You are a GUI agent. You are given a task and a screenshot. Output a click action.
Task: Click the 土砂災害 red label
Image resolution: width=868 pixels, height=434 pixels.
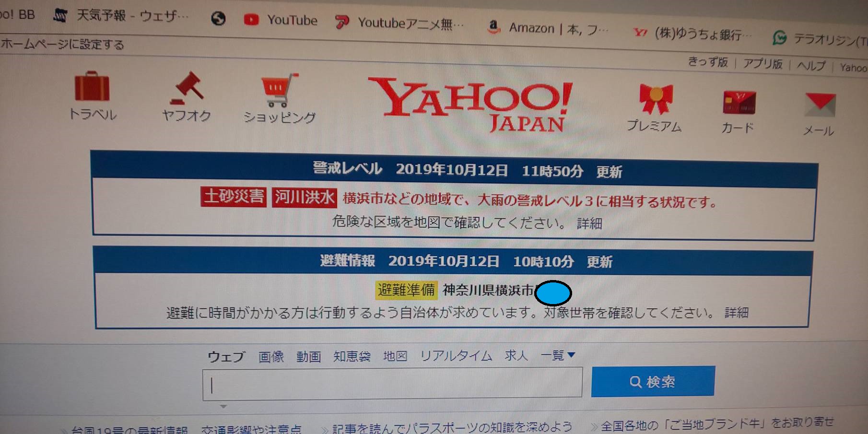coord(234,196)
